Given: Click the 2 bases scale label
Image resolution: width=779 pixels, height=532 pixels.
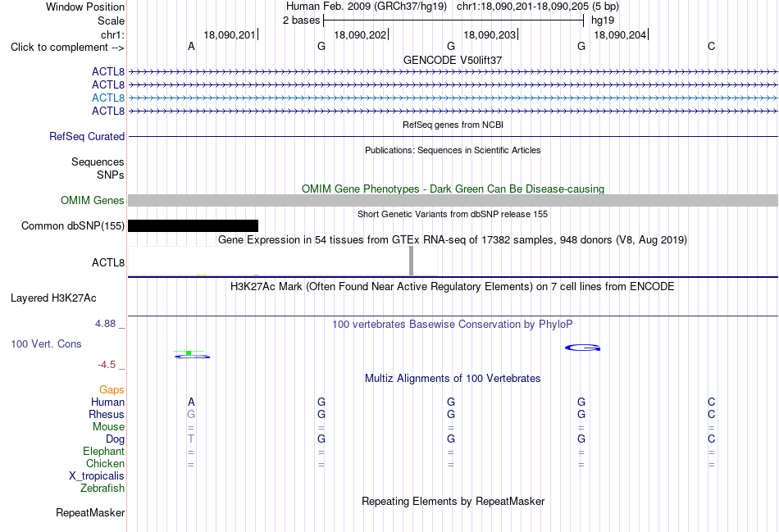Looking at the screenshot, I should pos(301,20).
